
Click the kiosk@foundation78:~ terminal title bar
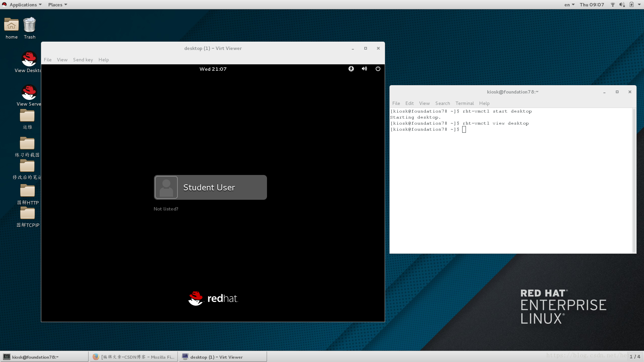pos(513,92)
